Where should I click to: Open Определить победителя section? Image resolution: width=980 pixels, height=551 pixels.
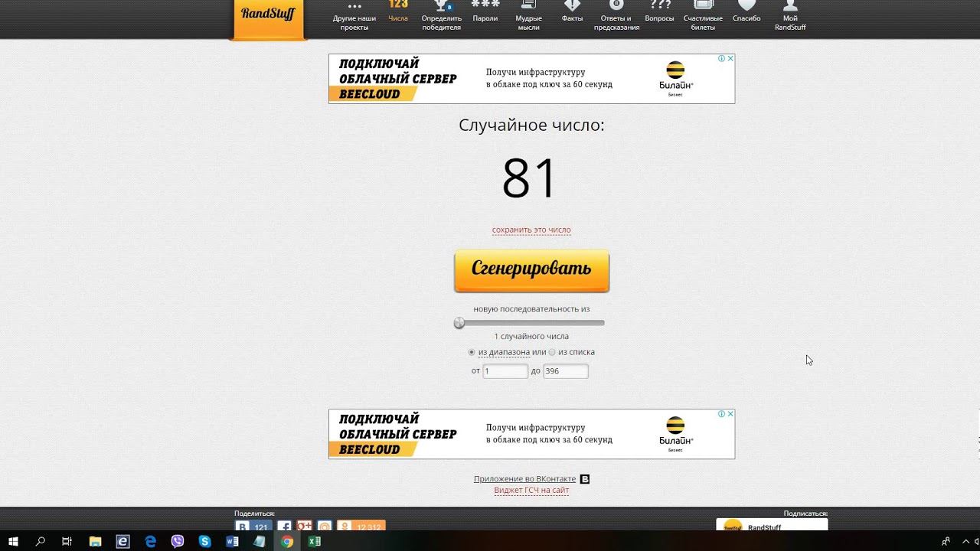442,17
